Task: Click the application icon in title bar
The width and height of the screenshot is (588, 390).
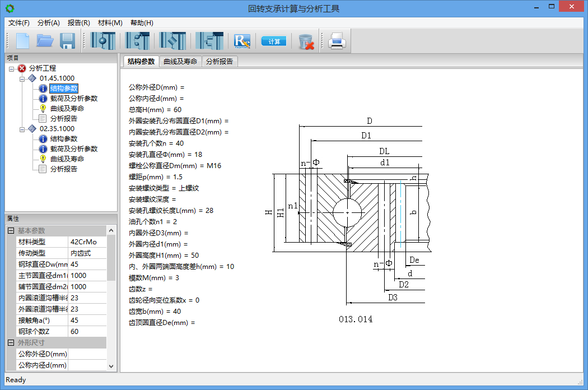Action: pyautogui.click(x=10, y=8)
